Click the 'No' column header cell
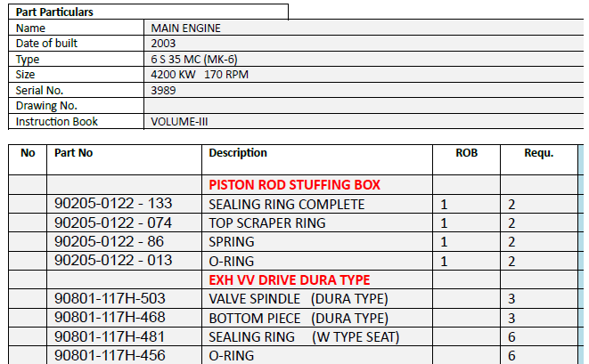 pyautogui.click(x=28, y=153)
